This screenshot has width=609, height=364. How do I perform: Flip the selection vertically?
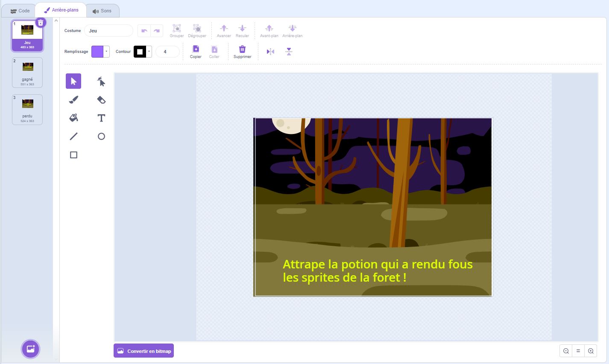(x=289, y=52)
